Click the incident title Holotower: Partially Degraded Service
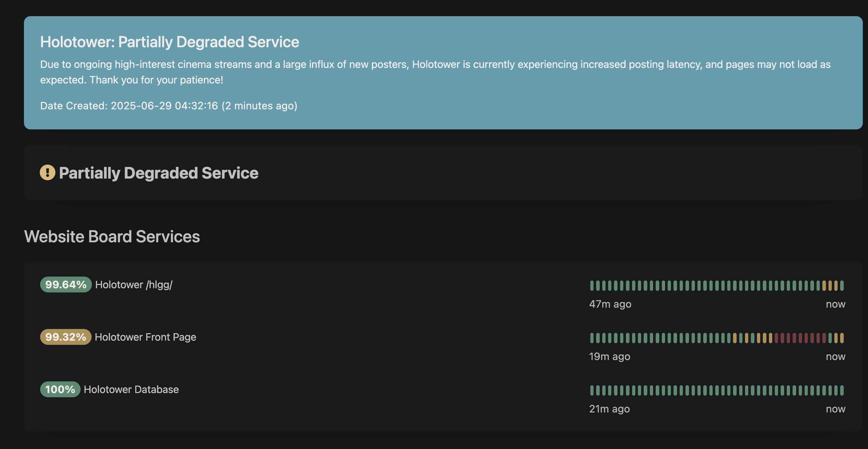This screenshot has height=449, width=868. (x=170, y=42)
